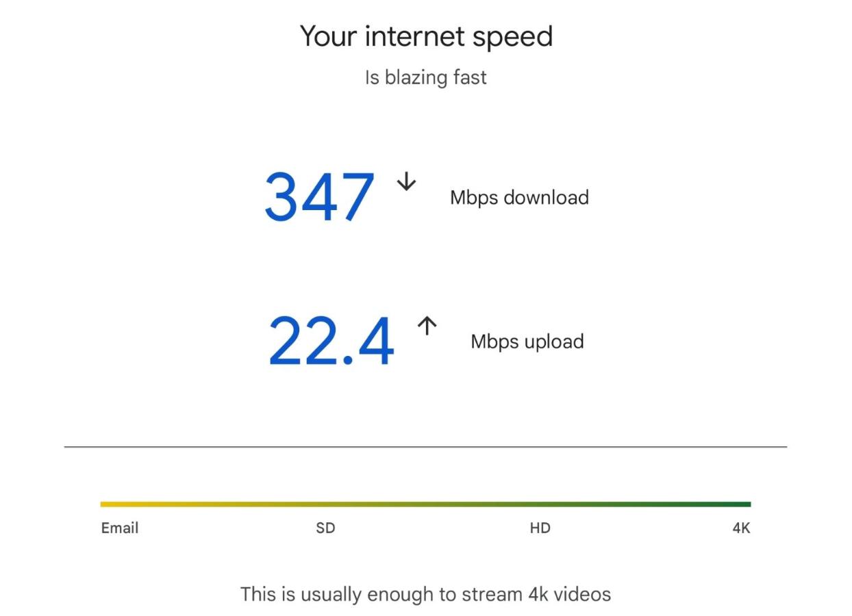The width and height of the screenshot is (852, 616).
Task: Click the Is blazing fast subtitle
Action: [425, 77]
